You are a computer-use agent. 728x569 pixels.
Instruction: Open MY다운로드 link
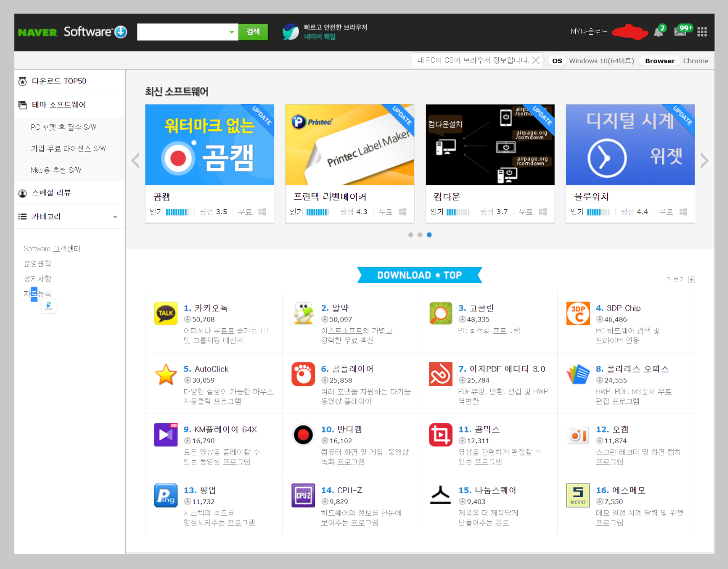(589, 32)
